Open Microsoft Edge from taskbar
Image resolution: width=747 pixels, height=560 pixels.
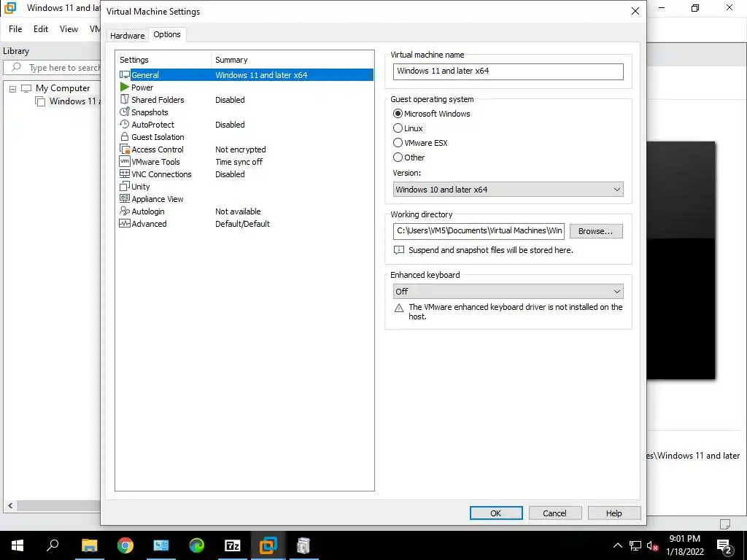[197, 545]
